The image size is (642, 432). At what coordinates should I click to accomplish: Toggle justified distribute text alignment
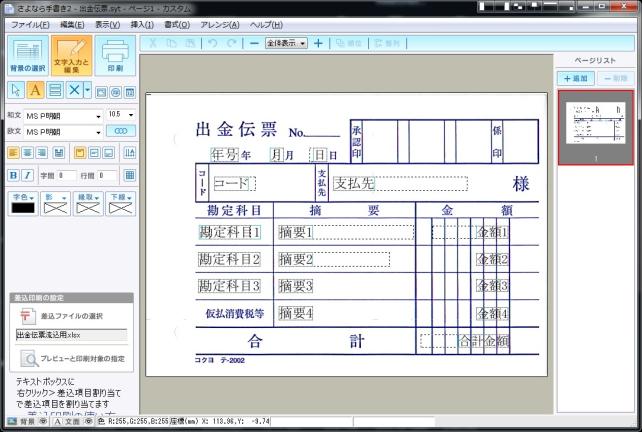[x=59, y=153]
